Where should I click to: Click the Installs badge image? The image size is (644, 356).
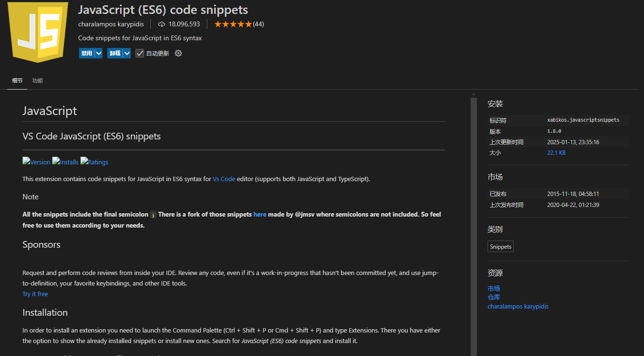(x=65, y=162)
